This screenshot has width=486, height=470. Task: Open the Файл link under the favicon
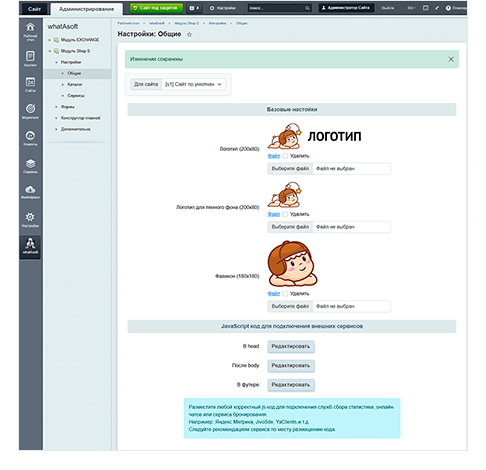coord(274,294)
